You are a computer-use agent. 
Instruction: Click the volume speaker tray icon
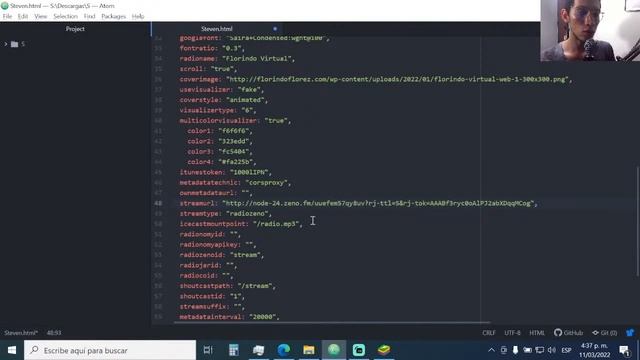coord(552,350)
